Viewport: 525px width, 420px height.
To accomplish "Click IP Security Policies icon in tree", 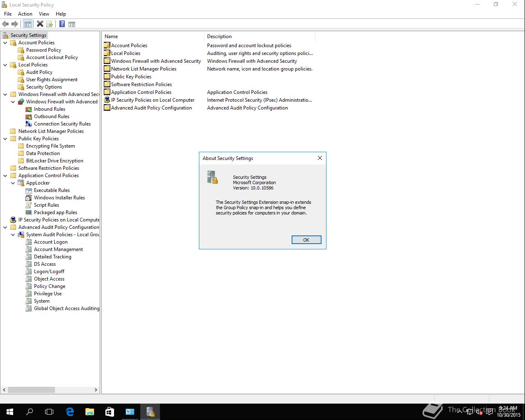I will 13,220.
